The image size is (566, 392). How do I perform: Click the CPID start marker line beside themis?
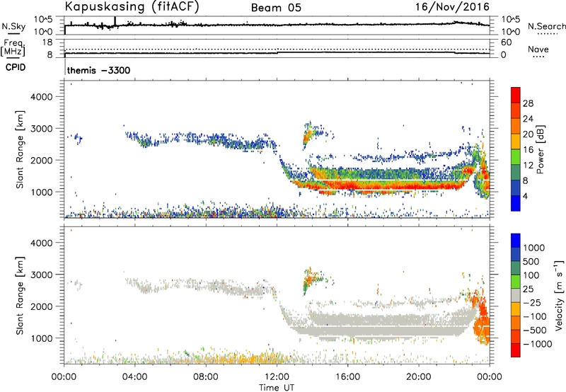coord(65,67)
